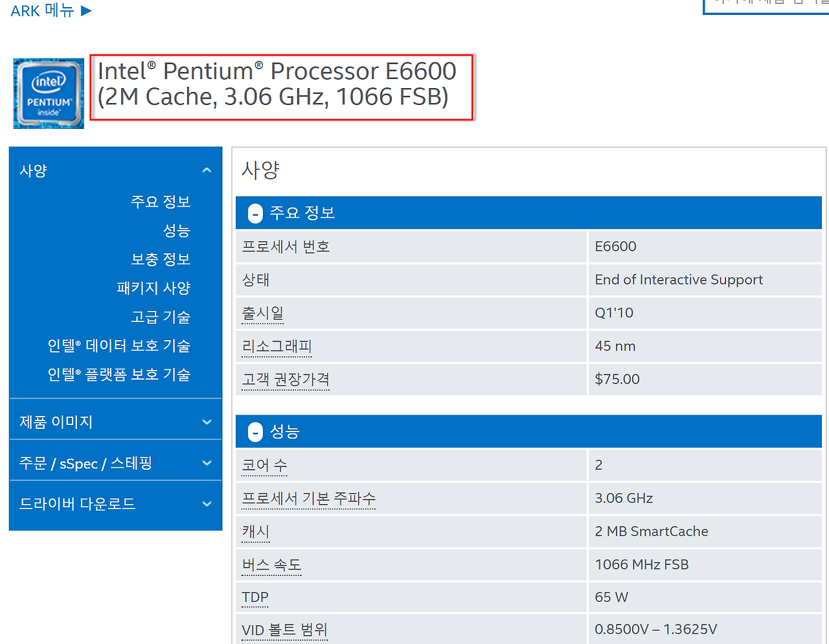Click the 캐시 term link
The width and height of the screenshot is (829, 644).
[255, 531]
